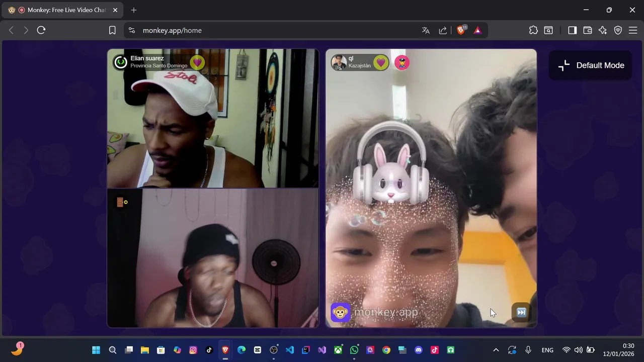Click heart badge next to Elian suarez
644x362 pixels.
pos(197,62)
